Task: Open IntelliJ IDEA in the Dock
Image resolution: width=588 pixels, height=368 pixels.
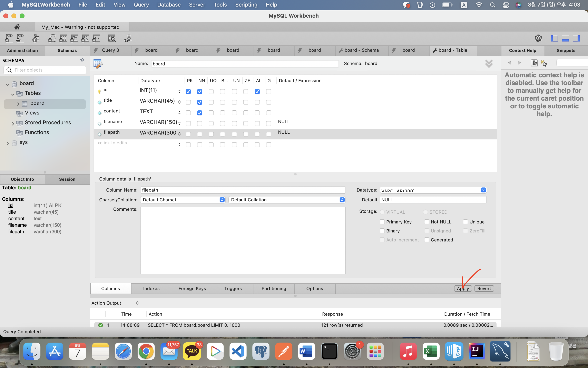Action: tap(477, 351)
